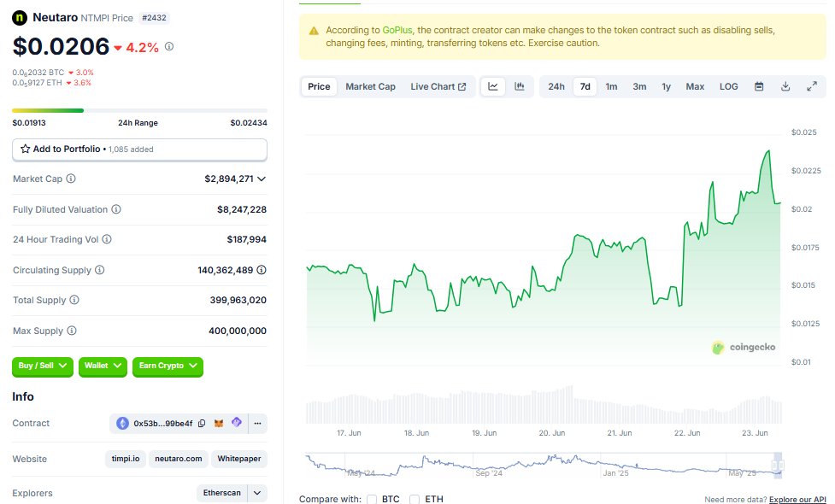Visit neutaro.com website link
Image resolution: width=835 pixels, height=504 pixels.
[x=179, y=459]
